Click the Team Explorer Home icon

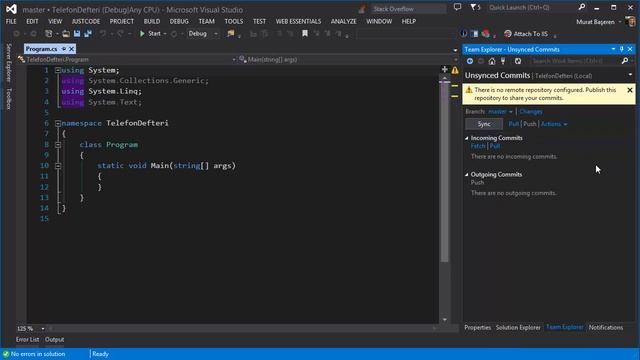pos(492,61)
